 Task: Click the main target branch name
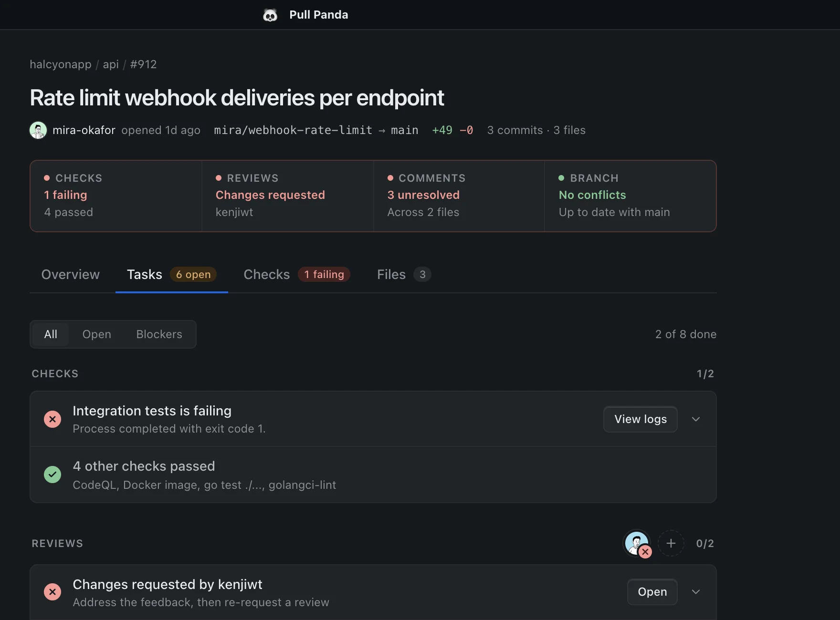point(405,130)
